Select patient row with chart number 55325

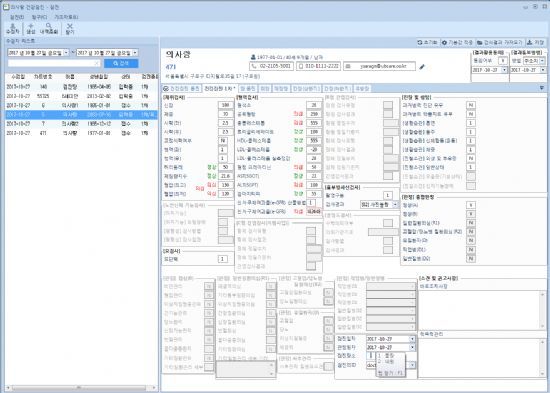(x=81, y=96)
